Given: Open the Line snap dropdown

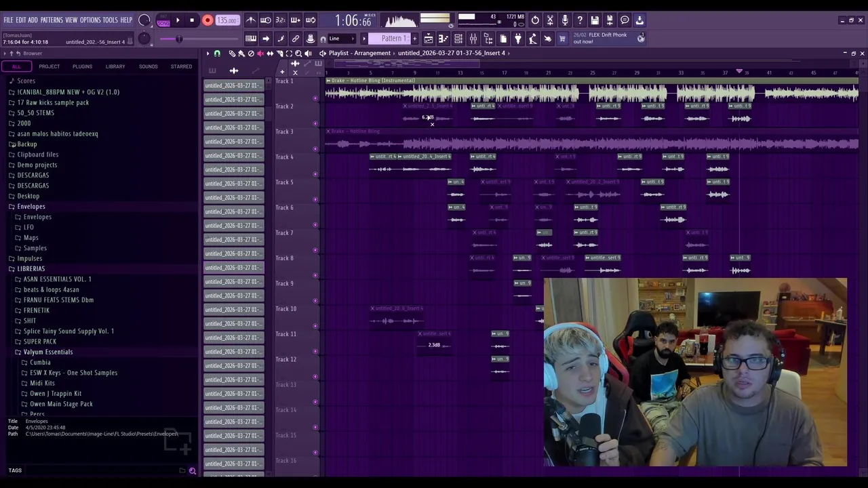Looking at the screenshot, I should [342, 39].
